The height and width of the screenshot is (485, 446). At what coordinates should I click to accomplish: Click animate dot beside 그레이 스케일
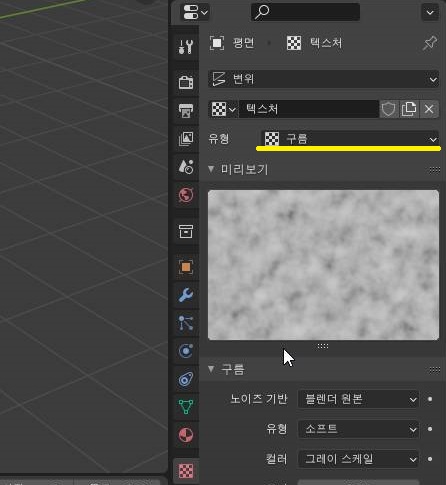[x=430, y=459]
